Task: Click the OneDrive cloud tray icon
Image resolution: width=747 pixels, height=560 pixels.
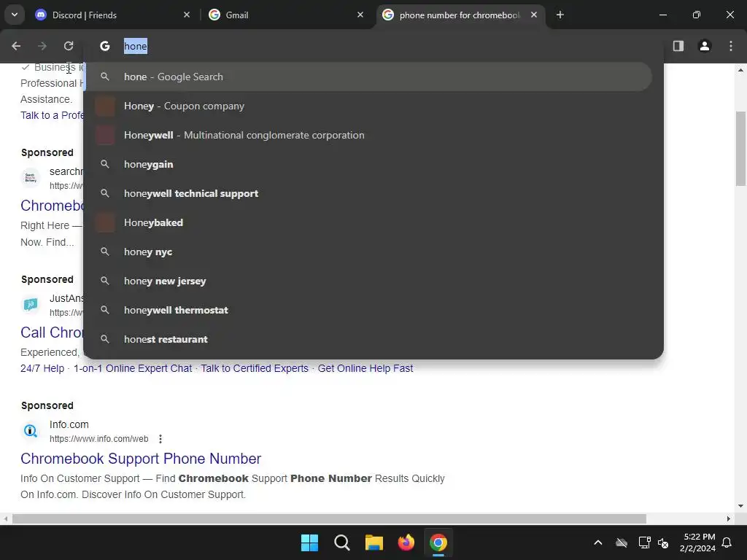Action: click(622, 542)
